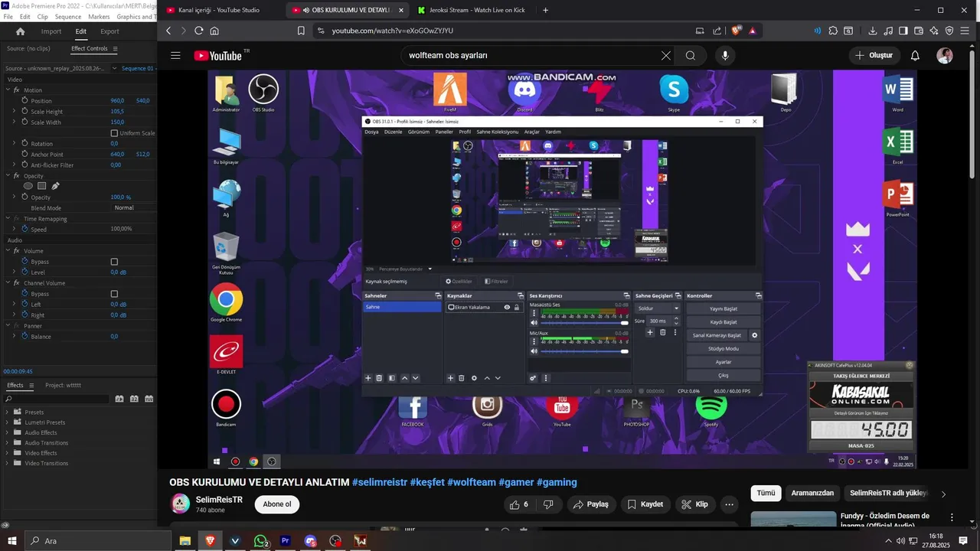The width and height of the screenshot is (980, 551).
Task: Open the YouTube account avatar menu
Action: (x=945, y=56)
